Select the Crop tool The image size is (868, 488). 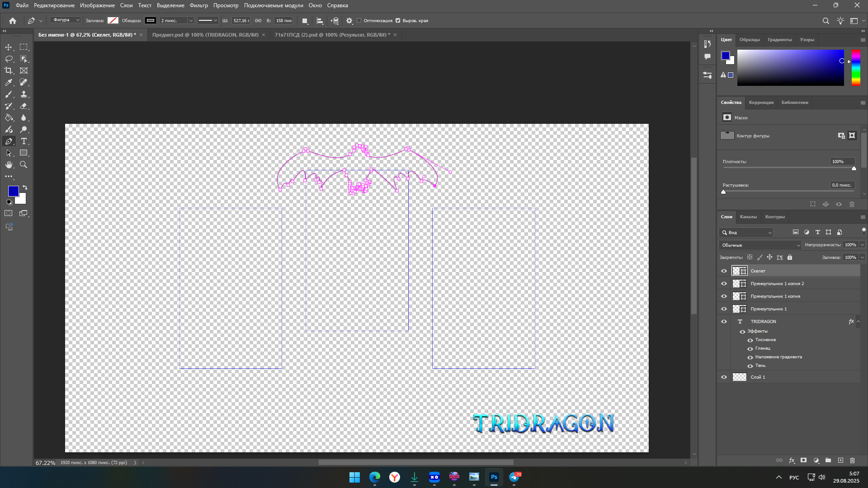[x=9, y=70]
